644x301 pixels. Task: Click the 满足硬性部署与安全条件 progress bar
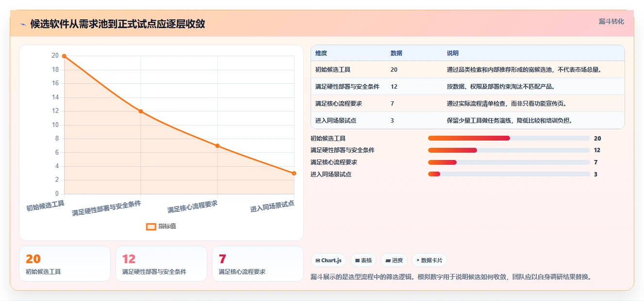click(509, 150)
